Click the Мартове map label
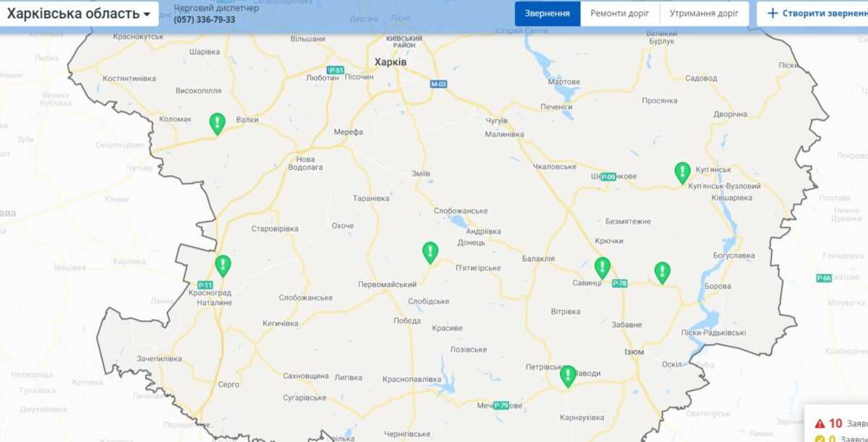868x442 pixels. tap(563, 82)
